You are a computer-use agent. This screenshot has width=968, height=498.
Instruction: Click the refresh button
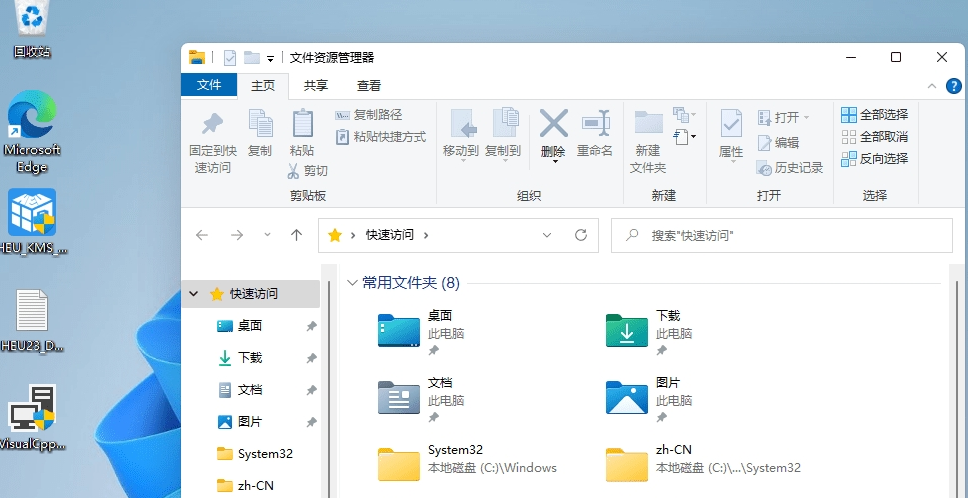[581, 235]
